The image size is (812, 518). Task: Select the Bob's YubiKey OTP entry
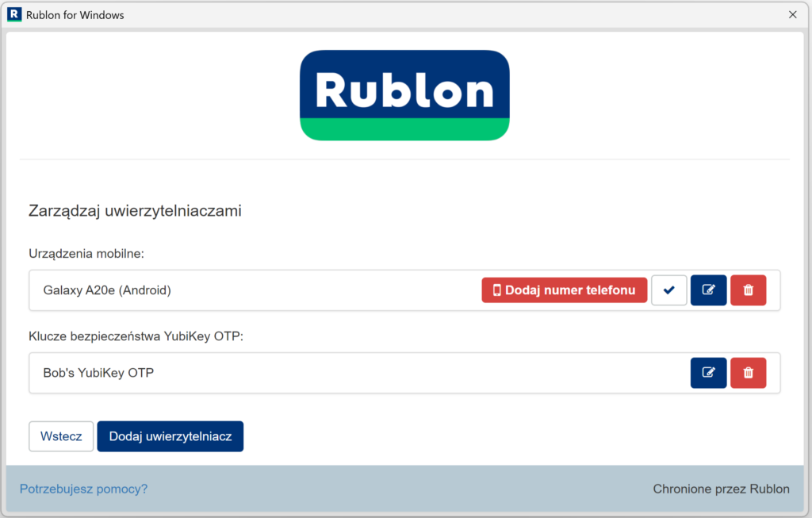click(98, 373)
